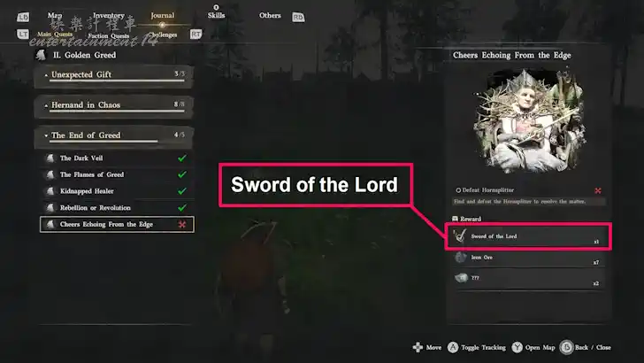Expand the Unexpected Gift quest group
Screen dimensions: 644x363
[113, 76]
